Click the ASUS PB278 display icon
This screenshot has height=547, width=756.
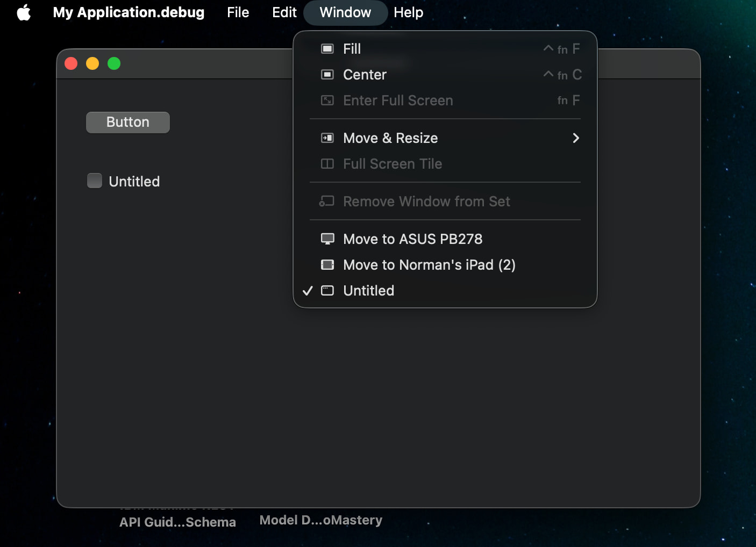(327, 239)
